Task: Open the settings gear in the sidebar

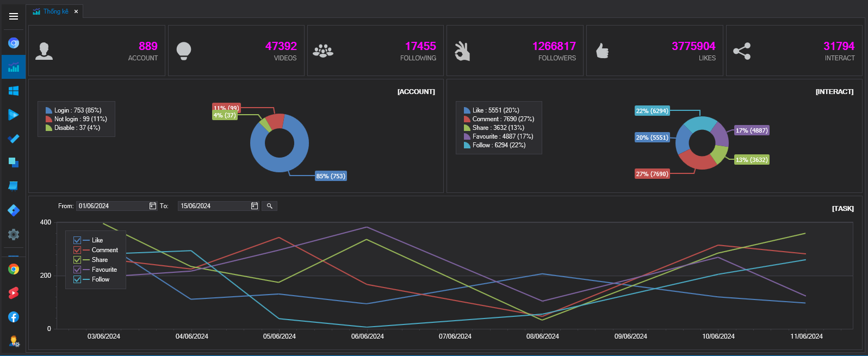Action: (x=14, y=234)
